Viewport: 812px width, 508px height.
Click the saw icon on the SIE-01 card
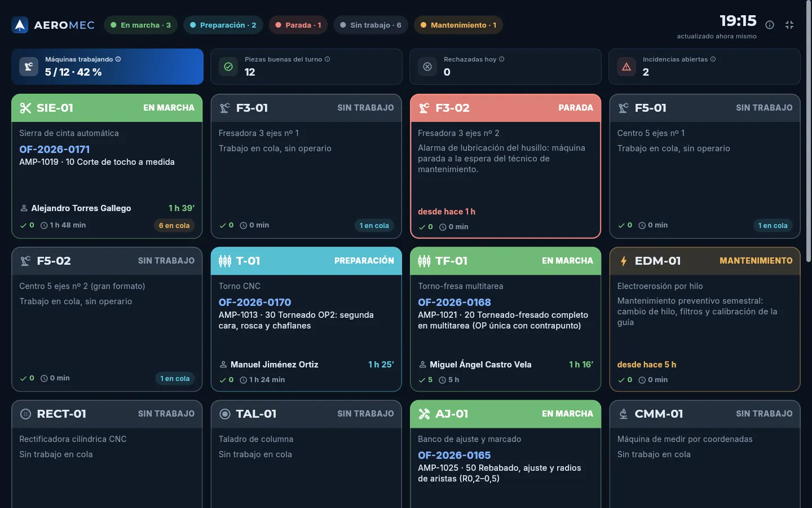(25, 108)
